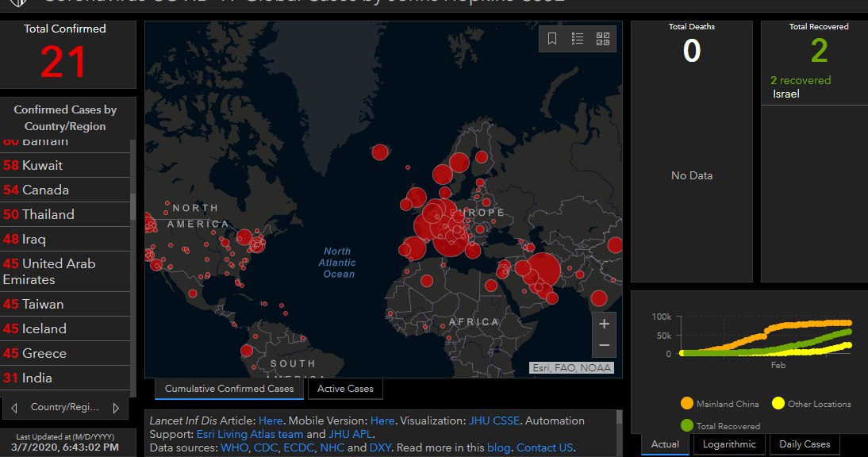Click the Other Locations yellow legend swatch
The width and height of the screenshot is (868, 457).
coord(778,403)
